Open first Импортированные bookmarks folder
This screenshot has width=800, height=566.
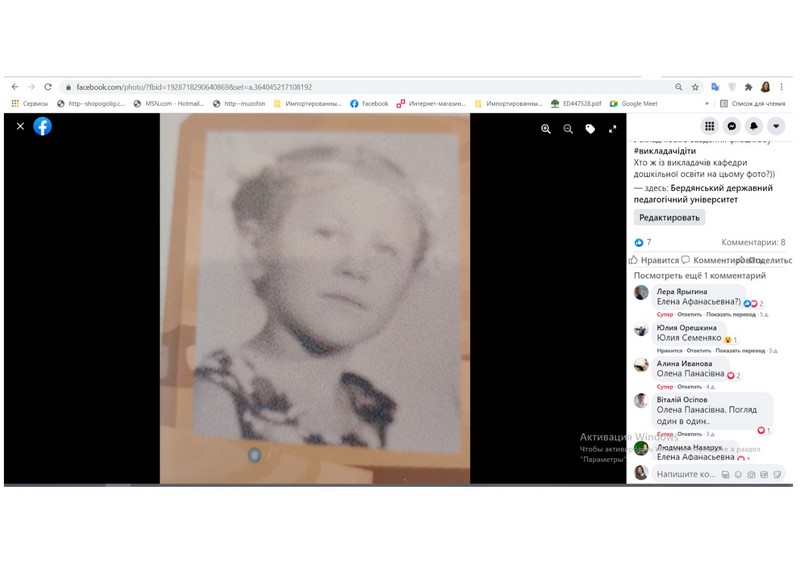click(x=308, y=104)
